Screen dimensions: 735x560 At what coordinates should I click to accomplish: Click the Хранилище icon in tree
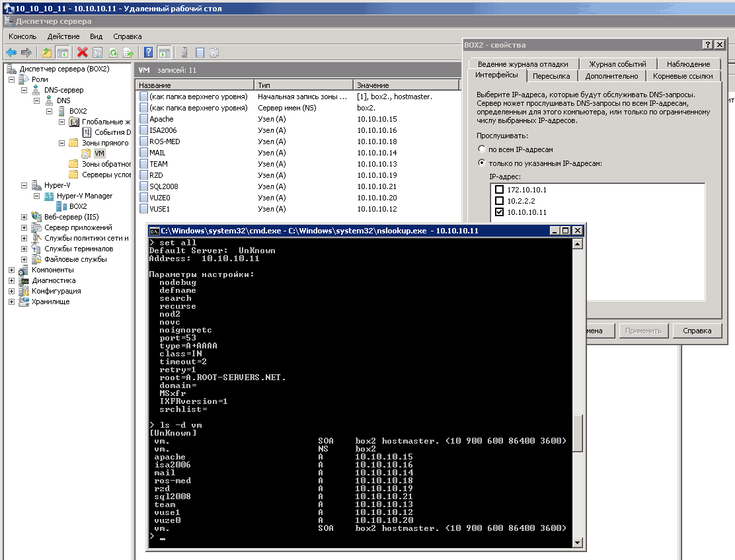pyautogui.click(x=24, y=301)
